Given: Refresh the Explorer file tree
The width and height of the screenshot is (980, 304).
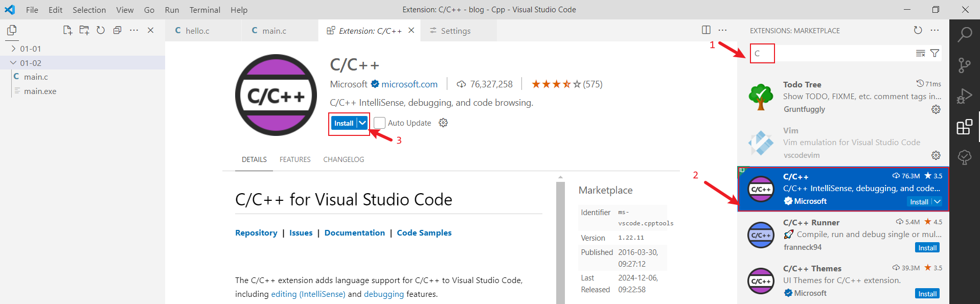Looking at the screenshot, I should point(101,30).
